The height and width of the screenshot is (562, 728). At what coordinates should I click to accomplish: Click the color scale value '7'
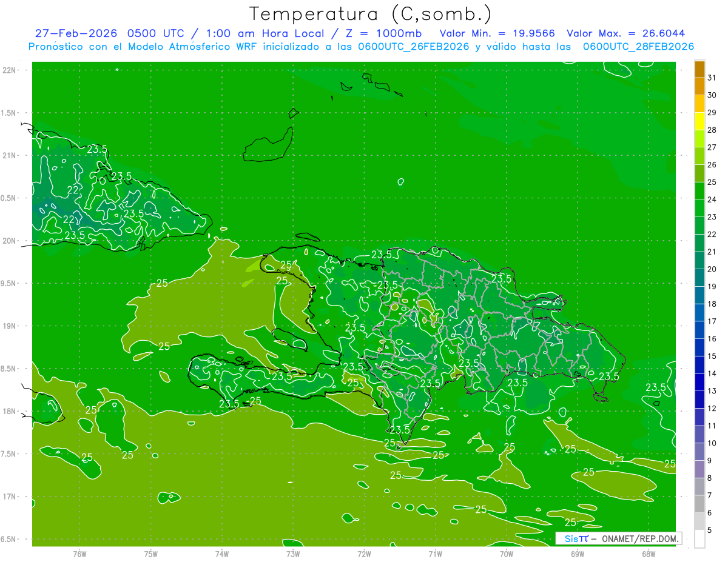pos(710,495)
